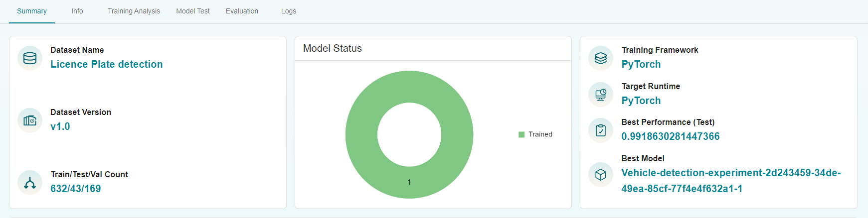Click the Best Model cube icon
868x218 pixels.
pyautogui.click(x=601, y=175)
